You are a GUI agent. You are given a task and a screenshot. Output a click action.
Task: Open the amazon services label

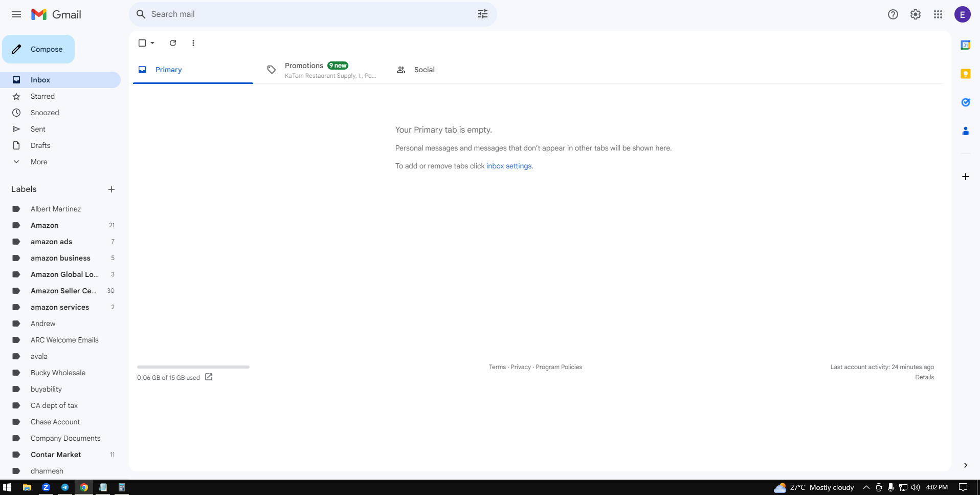[60, 307]
